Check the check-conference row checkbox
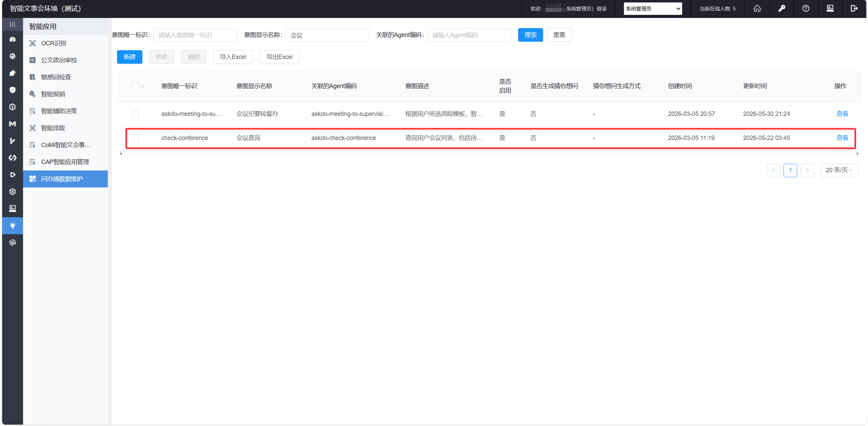Image resolution: width=868 pixels, height=426 pixels. (136, 138)
